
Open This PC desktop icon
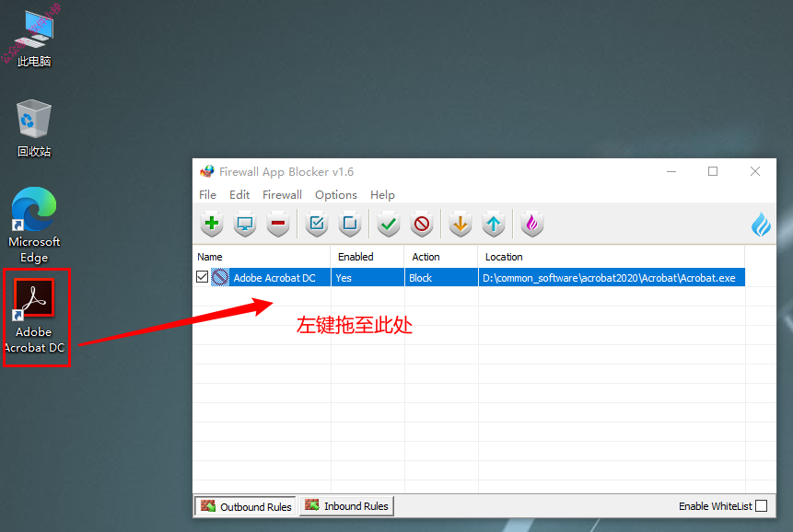pos(34,39)
